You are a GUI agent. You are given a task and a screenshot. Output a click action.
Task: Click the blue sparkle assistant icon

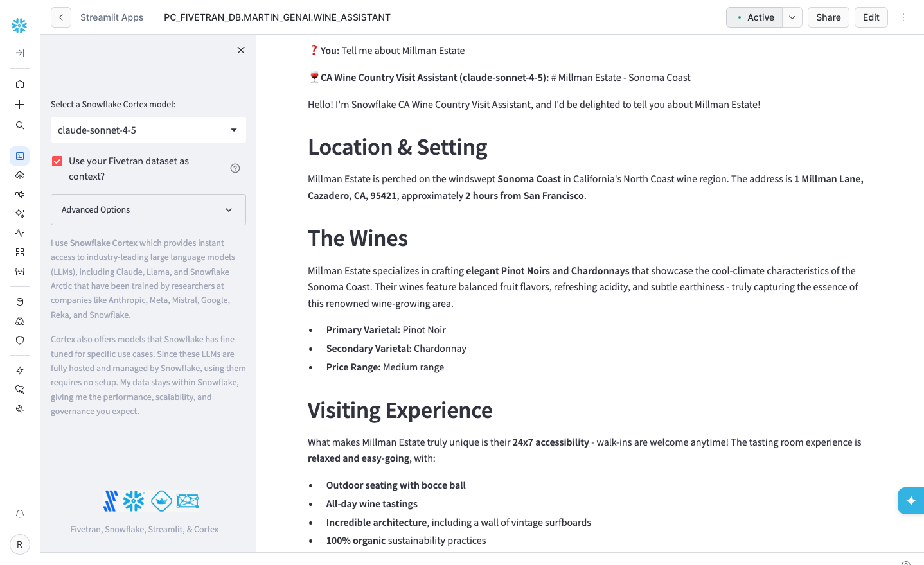point(911,501)
